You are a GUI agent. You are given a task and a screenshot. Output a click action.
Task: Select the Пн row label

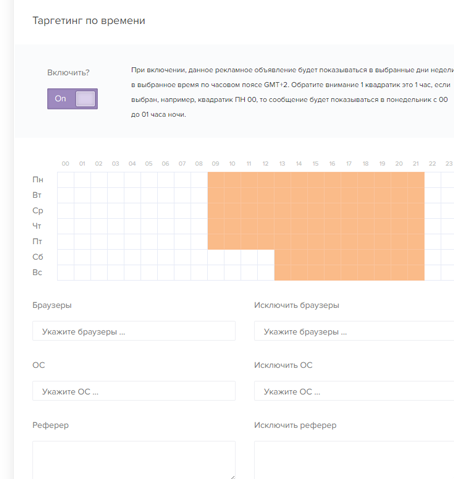[38, 180]
